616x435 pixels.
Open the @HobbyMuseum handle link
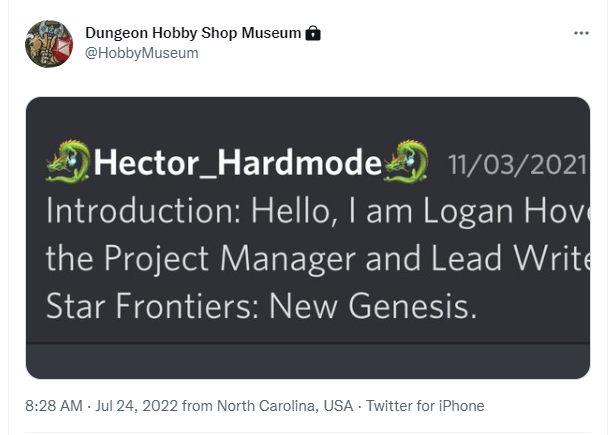point(142,53)
